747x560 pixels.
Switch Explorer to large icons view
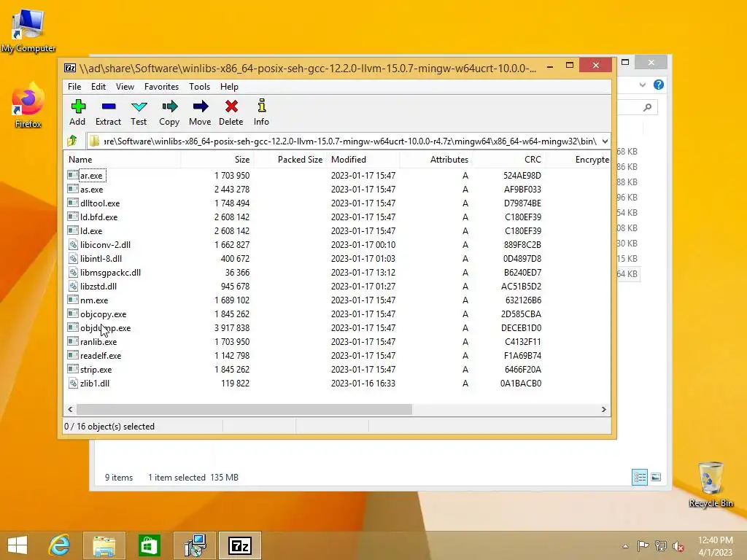tap(656, 477)
